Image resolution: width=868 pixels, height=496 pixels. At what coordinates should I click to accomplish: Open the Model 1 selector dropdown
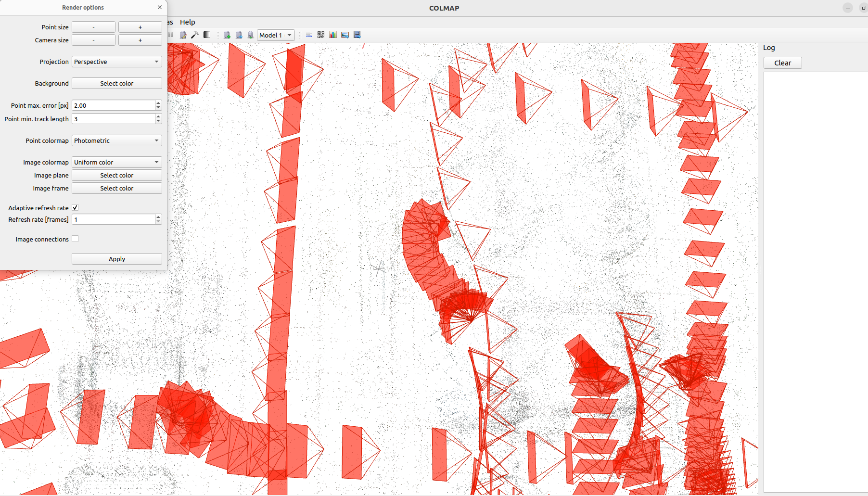[x=276, y=35]
